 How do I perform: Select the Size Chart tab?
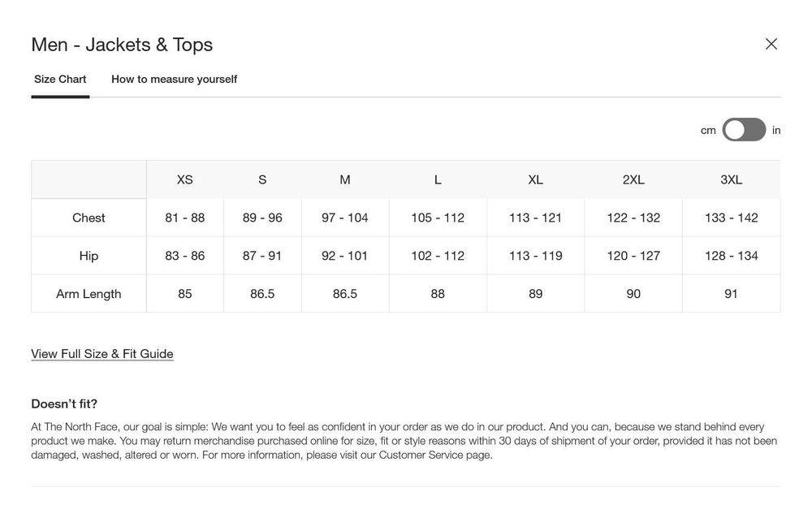tap(60, 79)
